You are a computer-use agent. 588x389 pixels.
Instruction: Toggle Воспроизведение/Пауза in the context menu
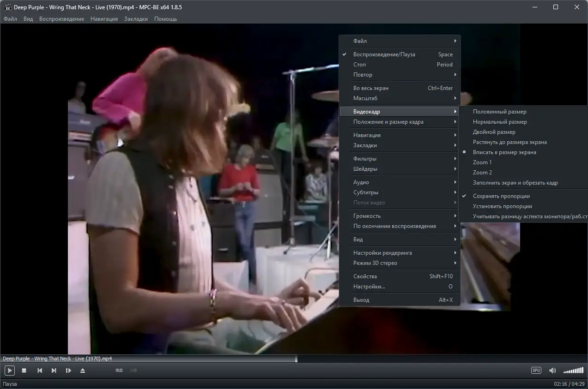click(x=384, y=54)
